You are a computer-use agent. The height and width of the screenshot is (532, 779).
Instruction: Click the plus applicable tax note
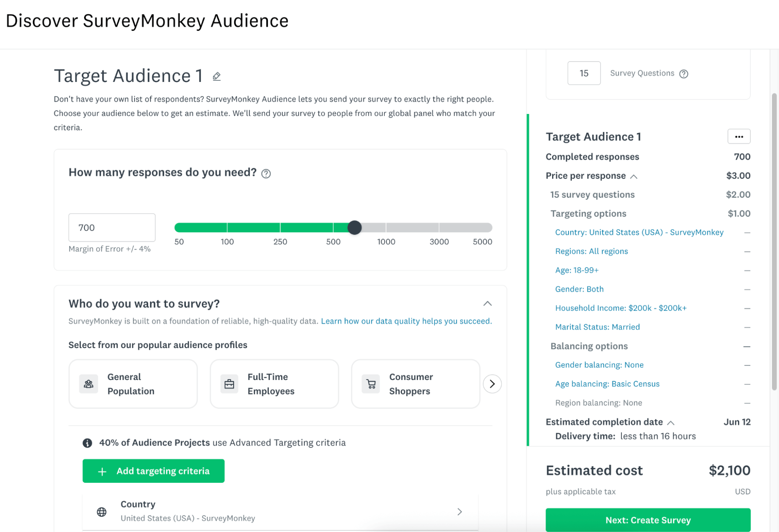point(580,491)
